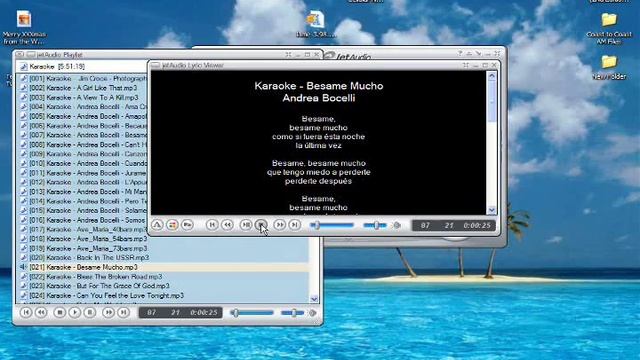Open Coast to Coast AM Files folder
Image resolution: width=640 pixels, height=360 pixels.
[609, 29]
